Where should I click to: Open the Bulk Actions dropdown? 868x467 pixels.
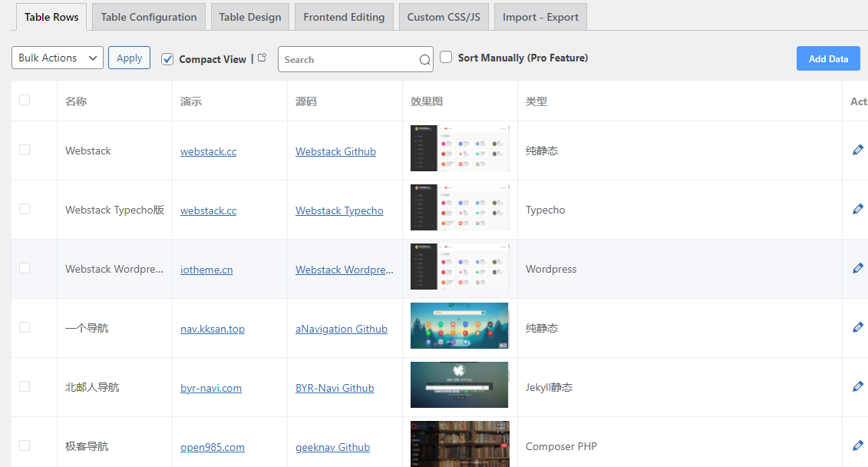tap(58, 58)
